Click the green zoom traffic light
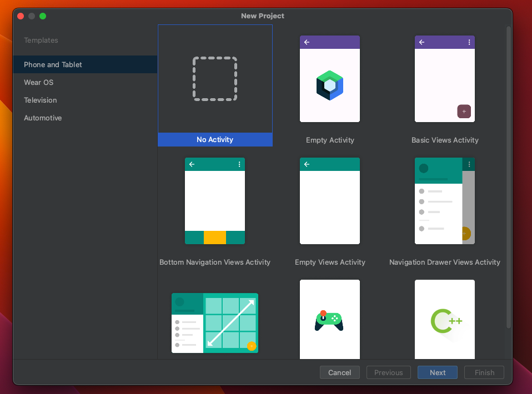The image size is (532, 394). pyautogui.click(x=43, y=16)
